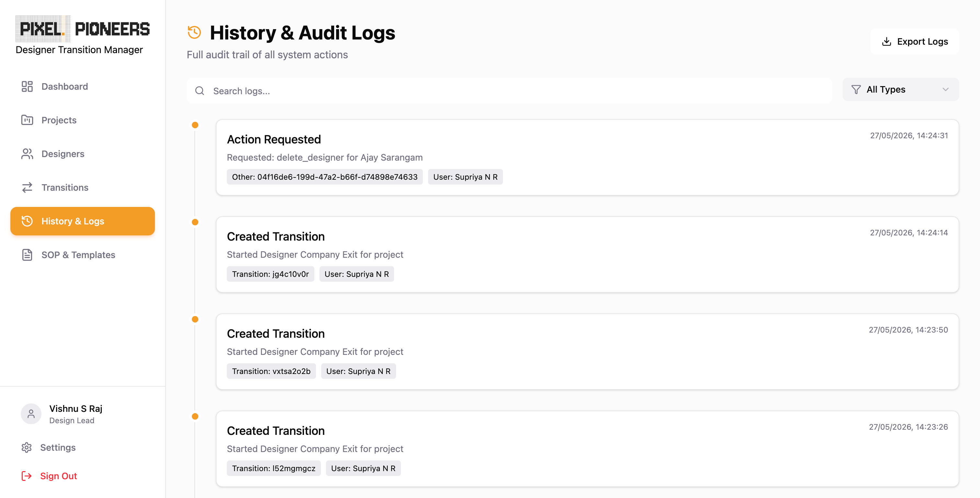Click the search magnifier icon
This screenshot has height=498, width=980.
(200, 91)
